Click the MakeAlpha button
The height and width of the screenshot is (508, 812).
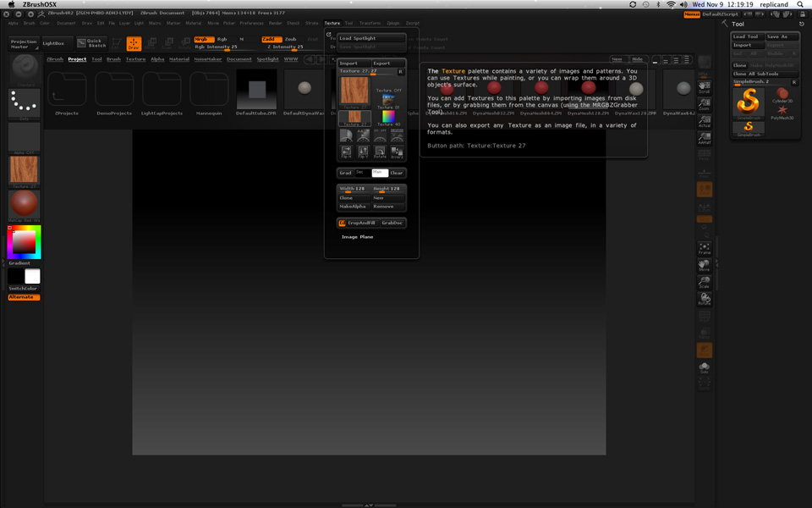pyautogui.click(x=354, y=207)
